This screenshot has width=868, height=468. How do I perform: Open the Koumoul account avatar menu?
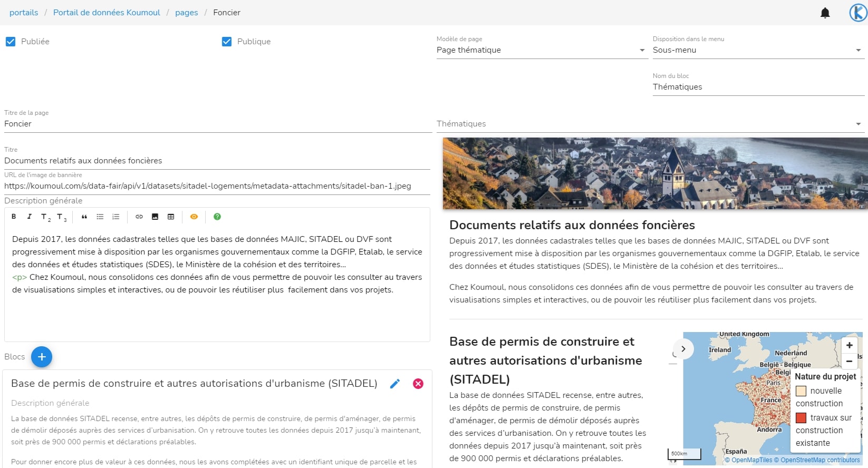858,13
